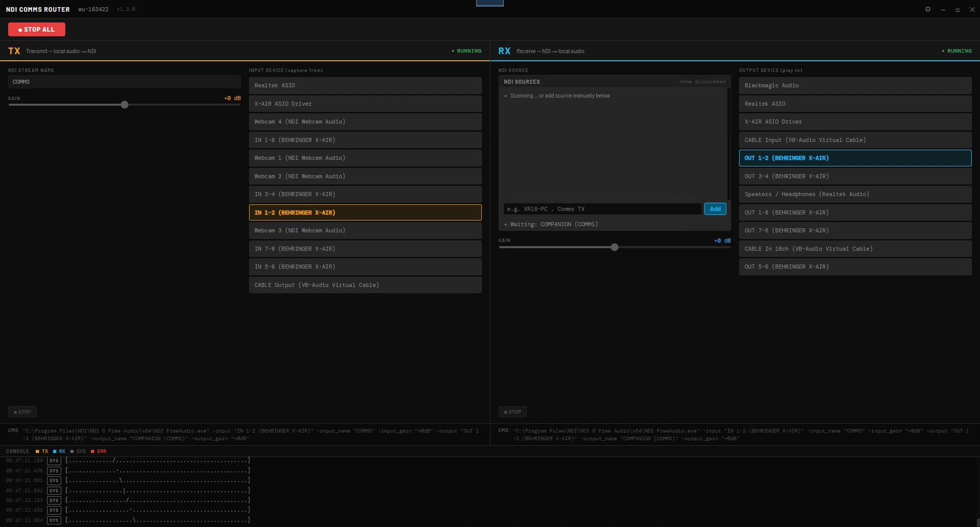The image size is (980, 527).
Task: Click the TX gain slider handle
Action: (125, 105)
